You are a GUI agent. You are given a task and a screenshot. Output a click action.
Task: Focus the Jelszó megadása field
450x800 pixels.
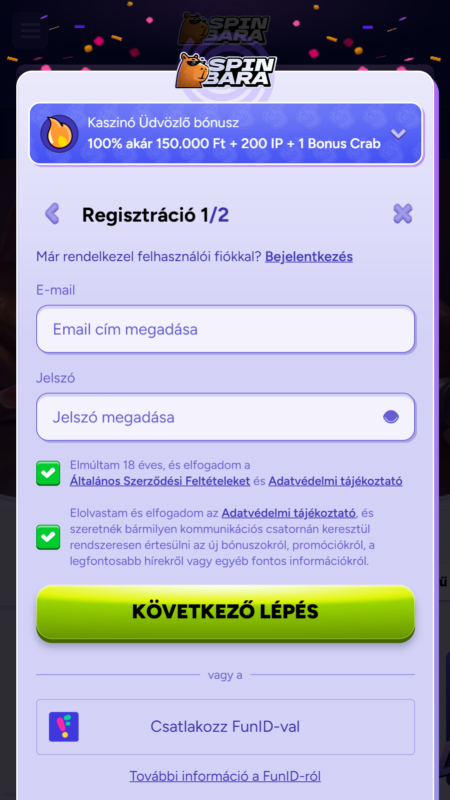(226, 417)
